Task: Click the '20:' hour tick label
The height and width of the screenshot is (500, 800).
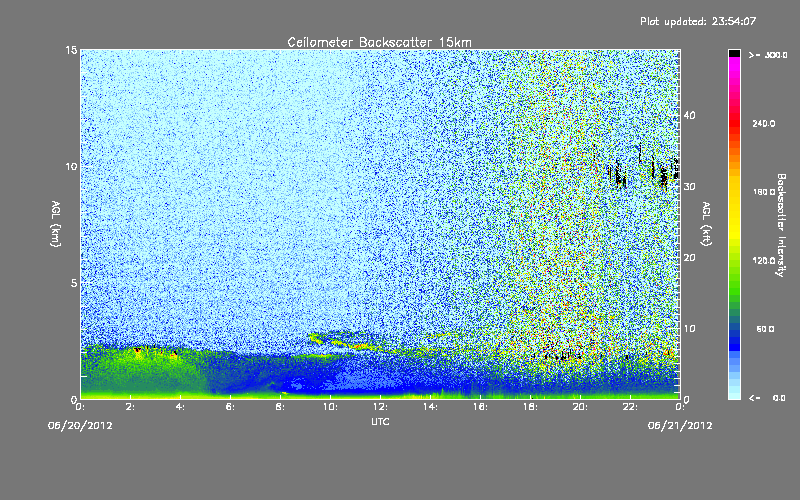Action: click(580, 407)
